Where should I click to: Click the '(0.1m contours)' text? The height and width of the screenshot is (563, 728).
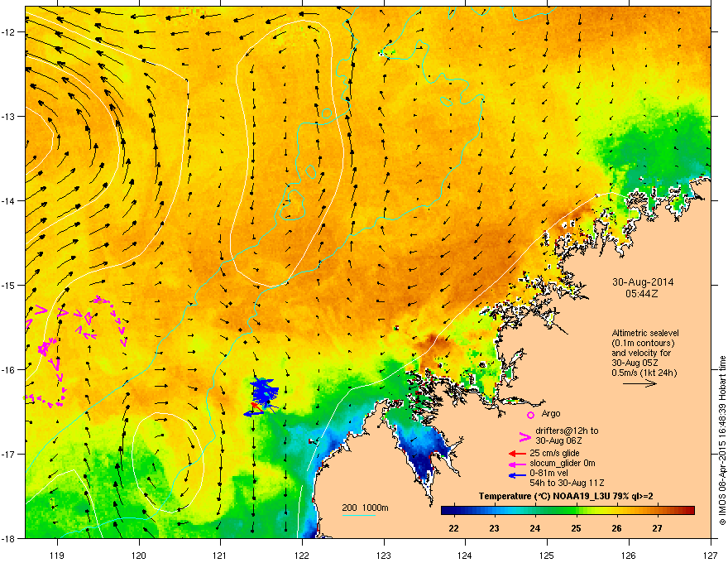pos(643,343)
